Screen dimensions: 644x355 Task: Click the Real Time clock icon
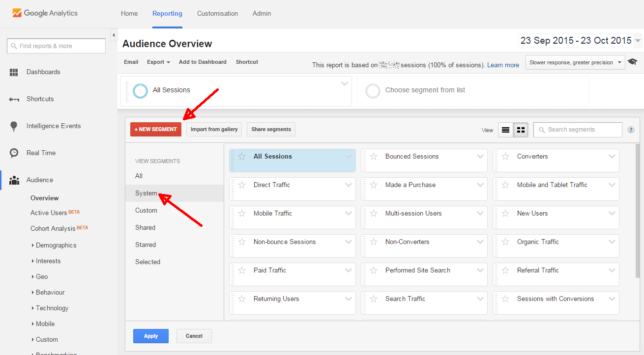point(14,153)
